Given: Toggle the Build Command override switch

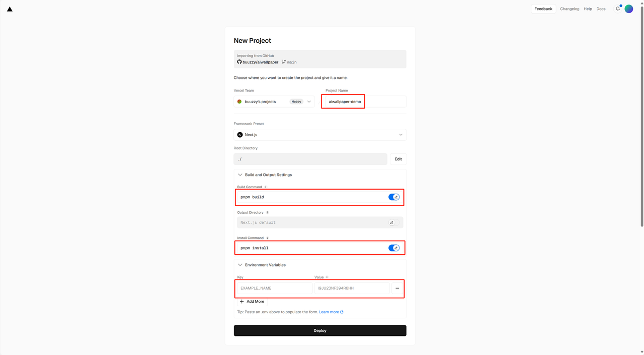Looking at the screenshot, I should (394, 197).
